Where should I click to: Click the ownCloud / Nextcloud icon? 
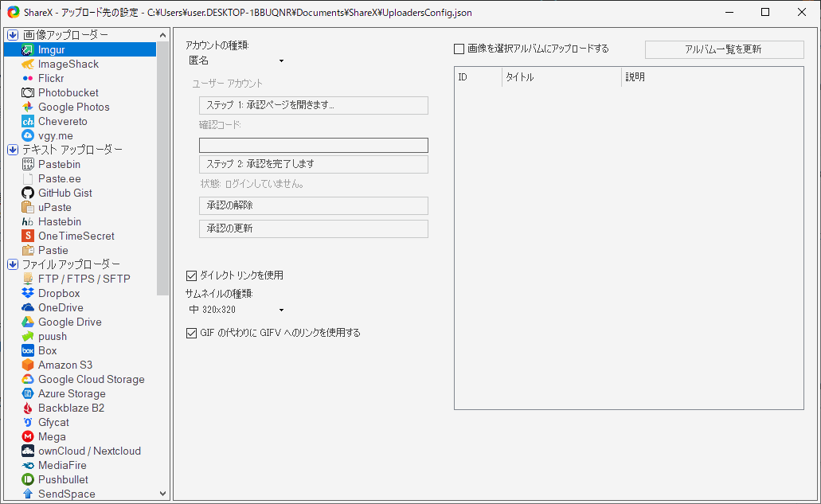coord(28,451)
